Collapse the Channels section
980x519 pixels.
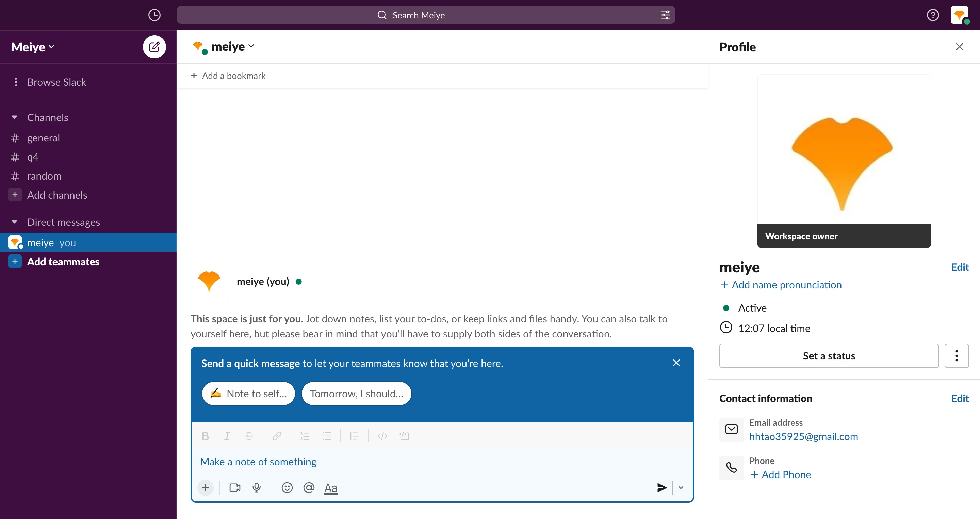[14, 117]
